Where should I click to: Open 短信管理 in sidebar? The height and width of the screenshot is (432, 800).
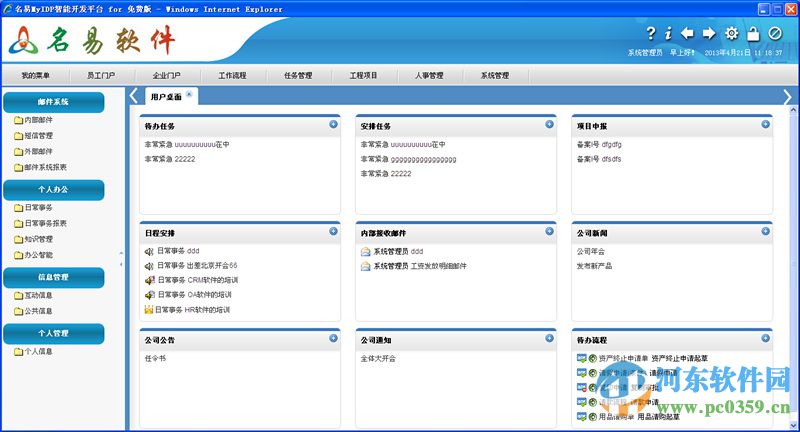pyautogui.click(x=39, y=136)
